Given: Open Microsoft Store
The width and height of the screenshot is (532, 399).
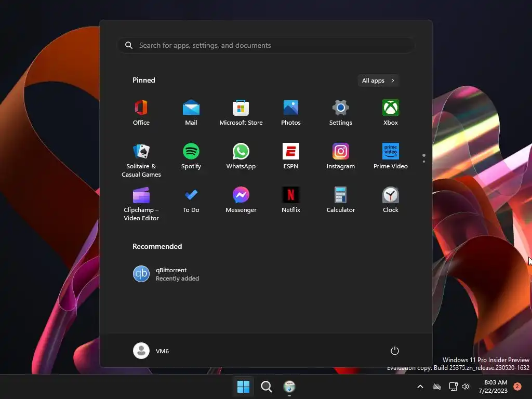Looking at the screenshot, I should 241,113.
